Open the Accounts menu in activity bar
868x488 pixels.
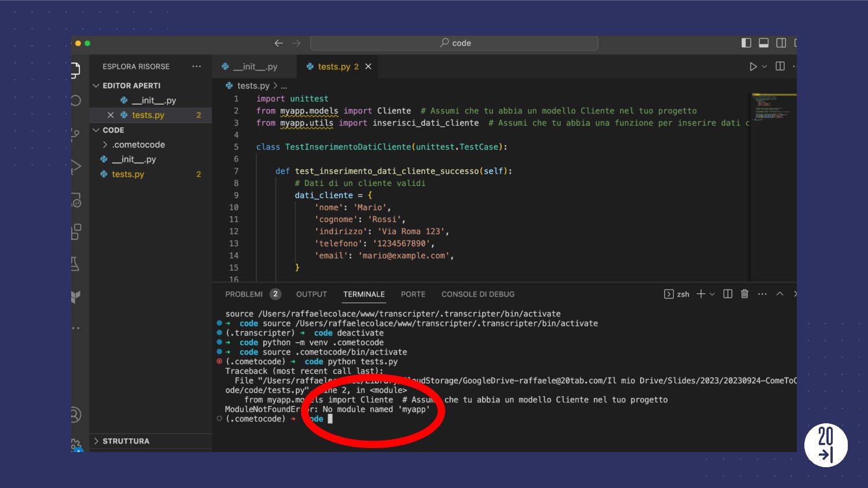click(76, 415)
